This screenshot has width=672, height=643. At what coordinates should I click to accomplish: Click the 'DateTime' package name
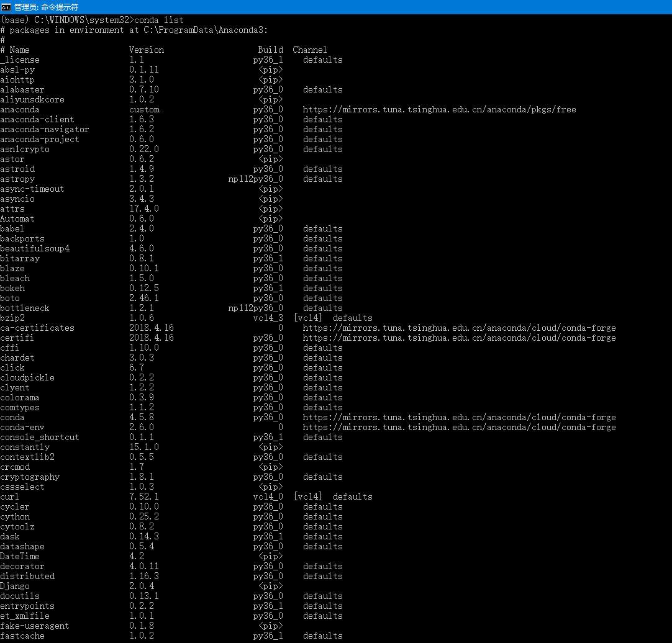pos(20,557)
